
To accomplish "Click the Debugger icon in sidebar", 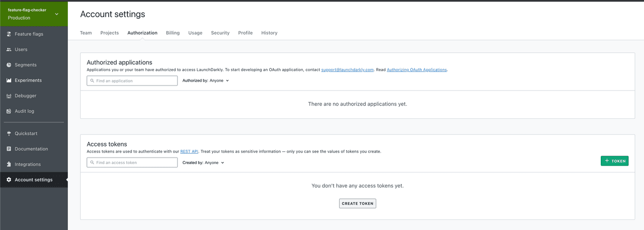I will tap(9, 96).
